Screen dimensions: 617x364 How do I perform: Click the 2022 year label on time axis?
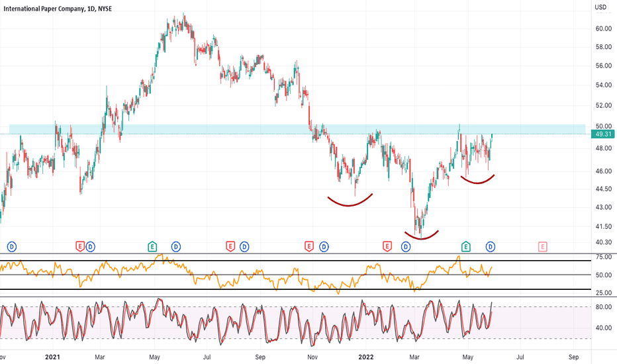pos(366,357)
